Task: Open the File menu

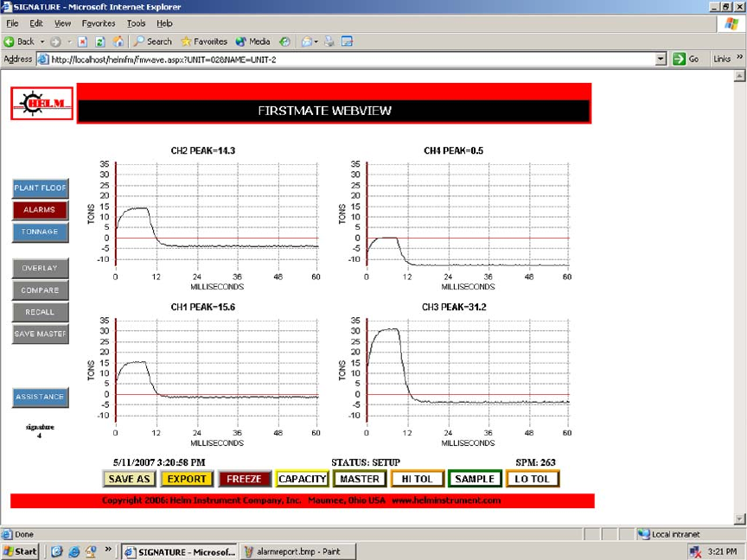Action: point(12,23)
